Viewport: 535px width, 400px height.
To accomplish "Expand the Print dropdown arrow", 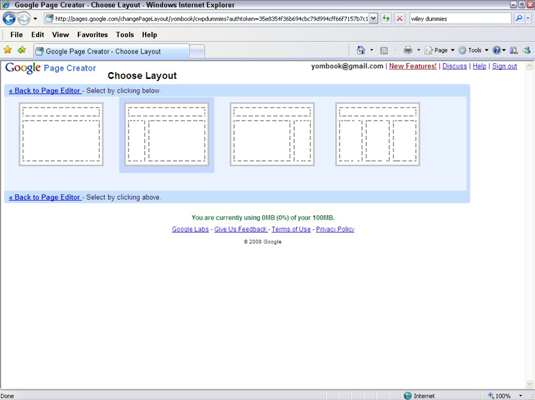I will coord(418,51).
